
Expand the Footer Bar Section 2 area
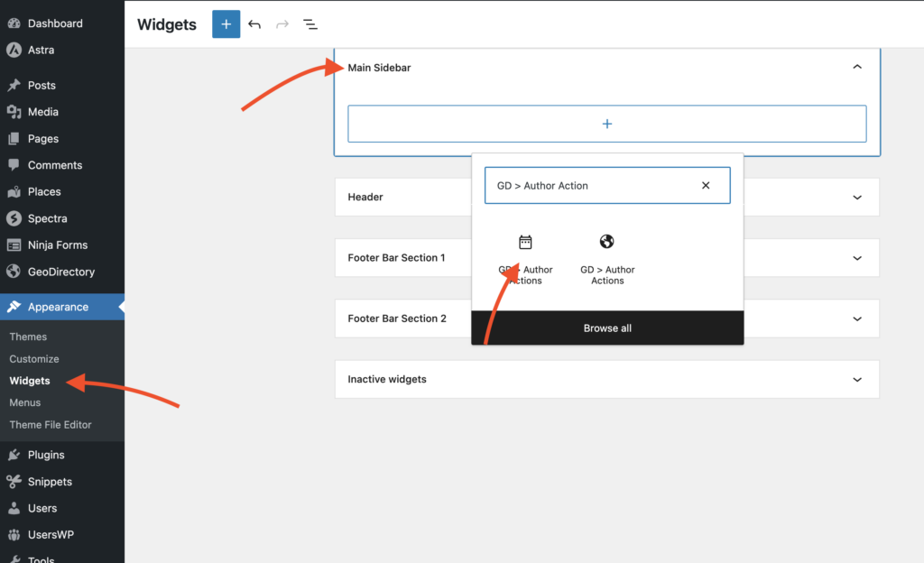(x=857, y=318)
